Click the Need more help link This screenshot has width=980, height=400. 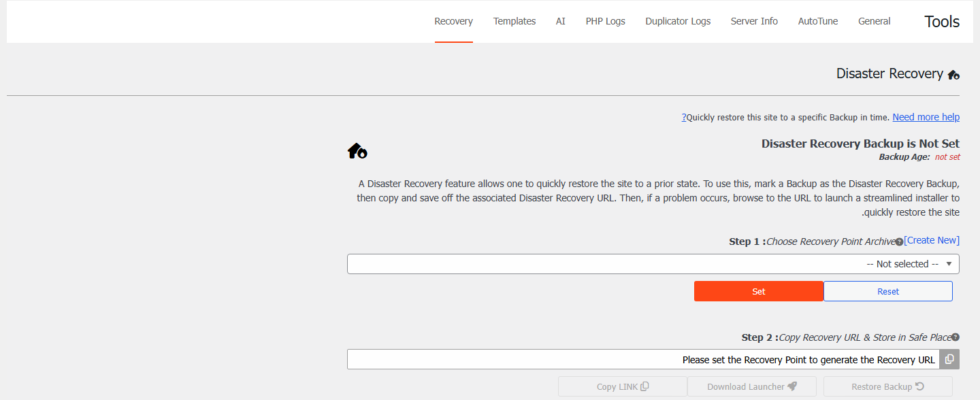point(926,117)
